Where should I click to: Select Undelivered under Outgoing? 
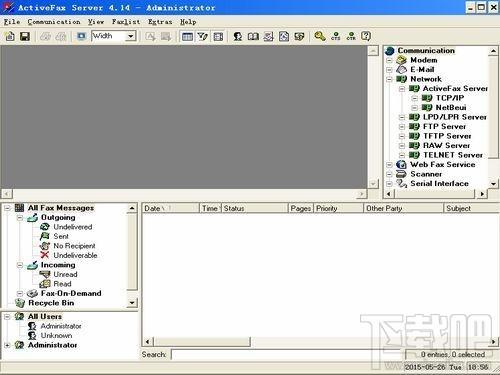[73, 227]
